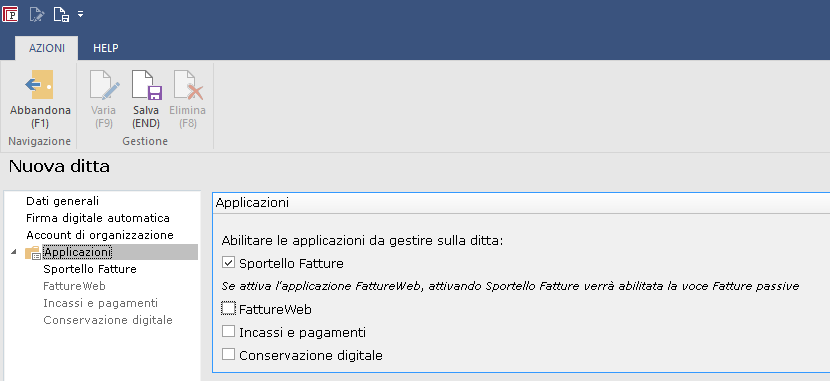Viewport: 830px width, 381px height.
Task: Switch to the AZIONI ribbon tab
Action: tap(47, 48)
